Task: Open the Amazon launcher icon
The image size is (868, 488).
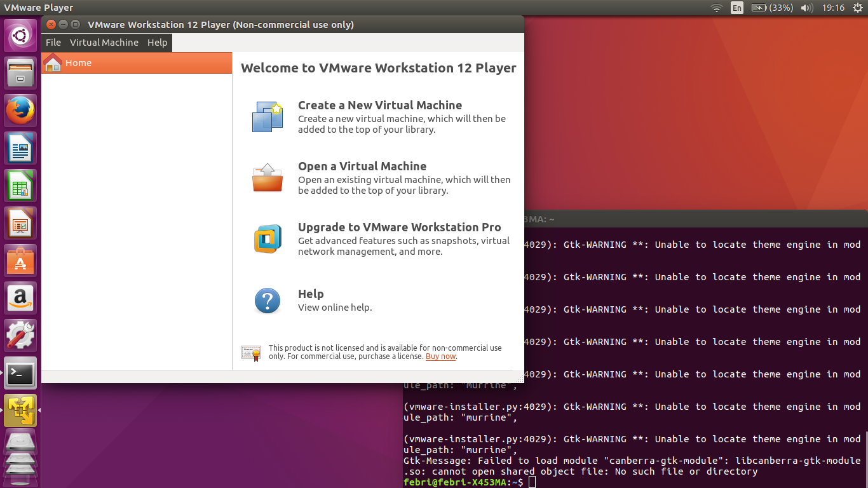Action: pos(21,297)
